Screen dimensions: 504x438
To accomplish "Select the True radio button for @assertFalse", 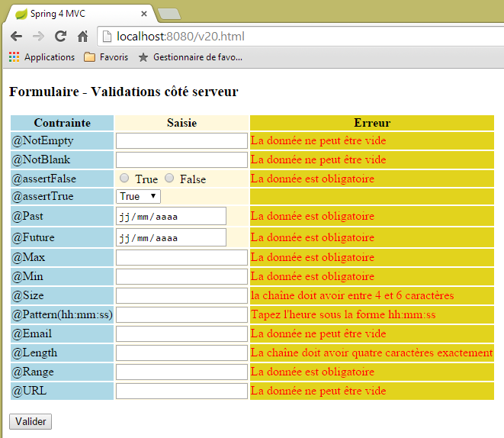I will point(125,179).
